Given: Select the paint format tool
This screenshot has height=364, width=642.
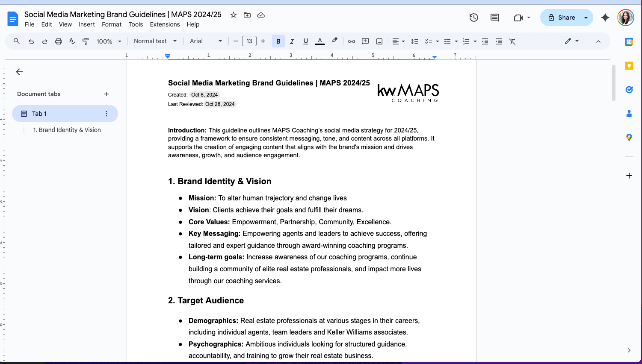Looking at the screenshot, I should click(86, 41).
